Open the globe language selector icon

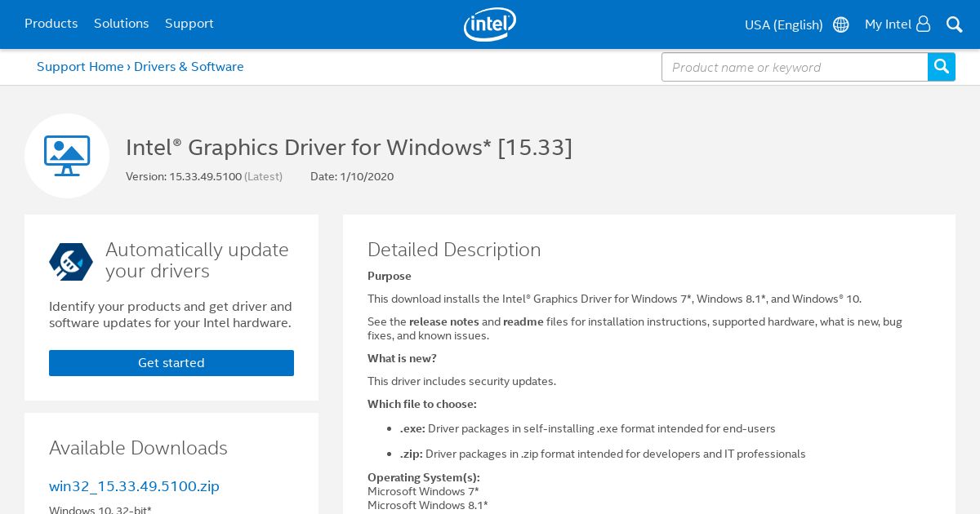[x=840, y=24]
